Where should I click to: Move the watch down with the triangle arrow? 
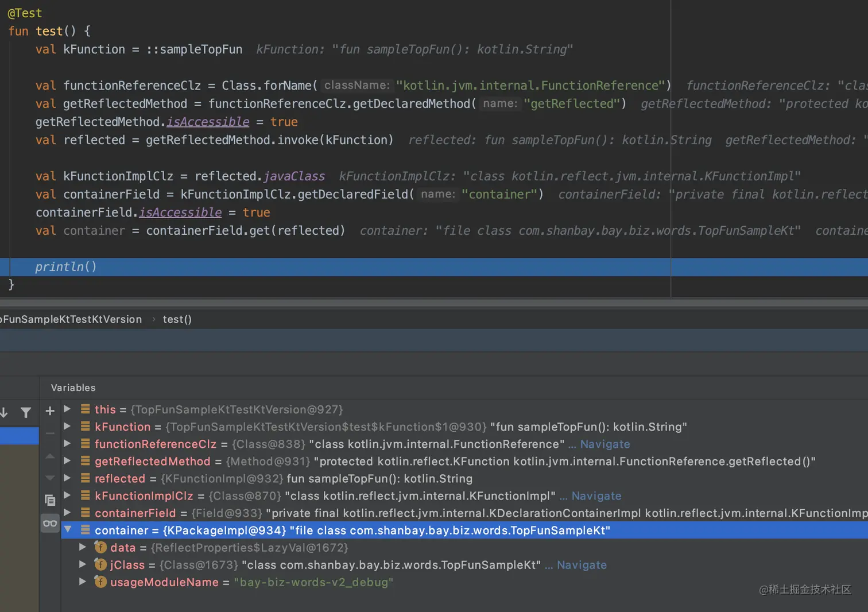50,478
